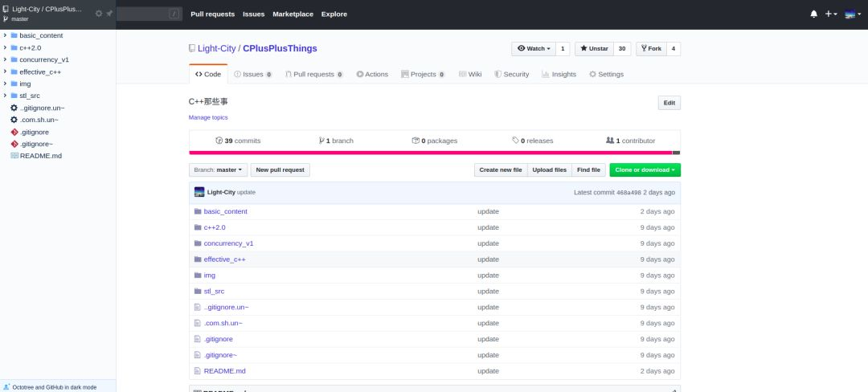868x392 pixels.
Task: Click the Find file button
Action: click(588, 170)
